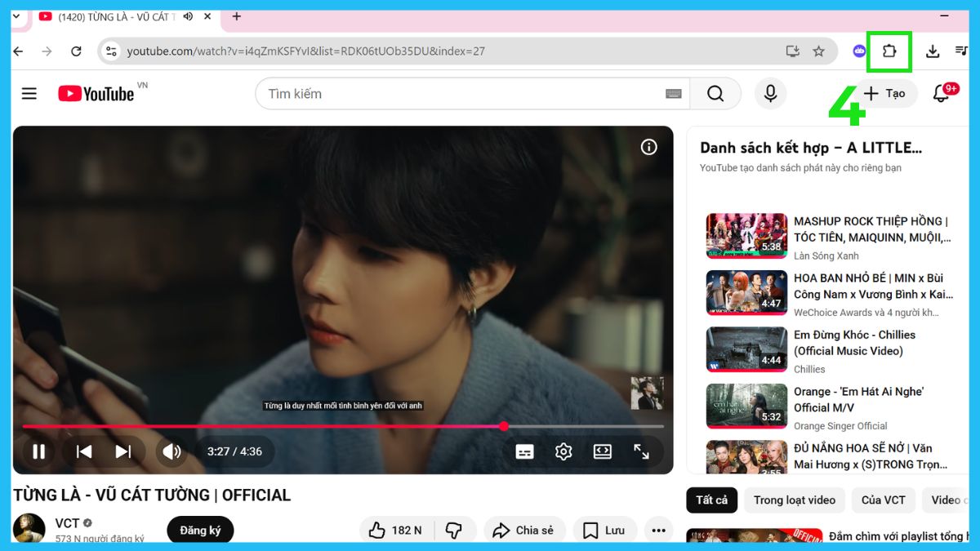The height and width of the screenshot is (551, 980).
Task: Mute the video volume
Action: click(x=171, y=451)
